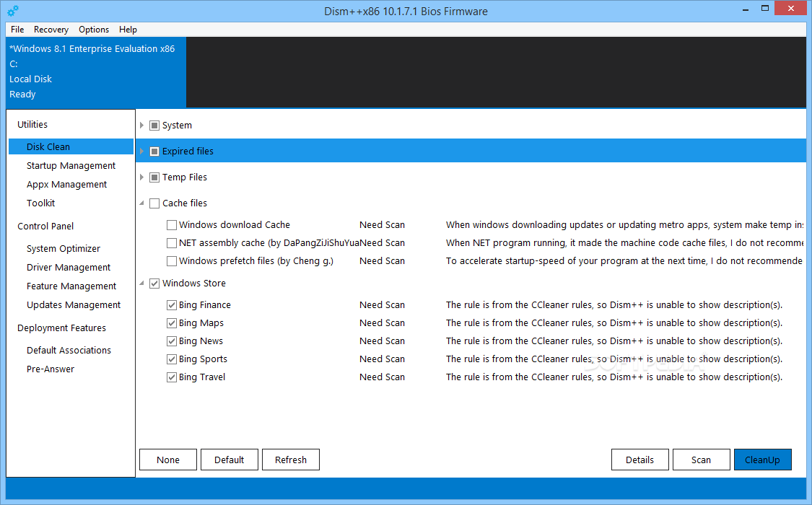
Task: Uncheck the Bing Maps checkbox
Action: pyautogui.click(x=172, y=323)
